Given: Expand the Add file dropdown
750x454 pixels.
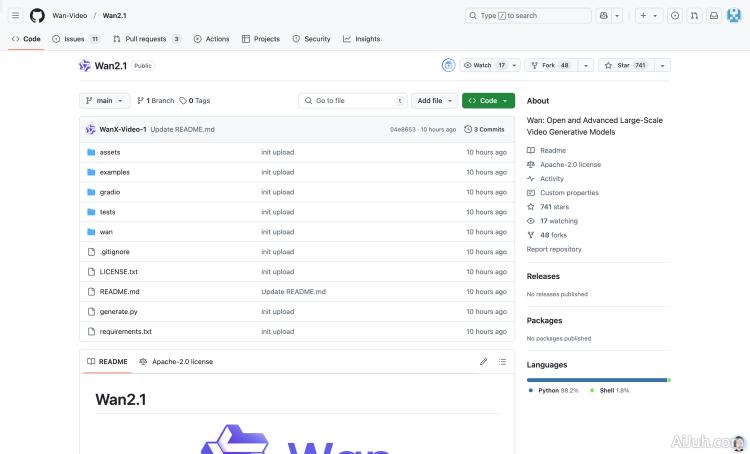Looking at the screenshot, I should (x=436, y=101).
